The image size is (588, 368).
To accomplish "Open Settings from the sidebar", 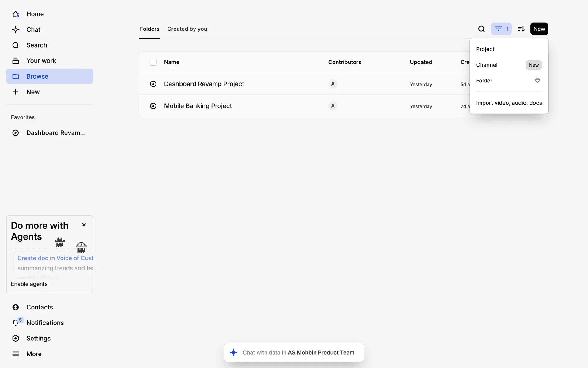I will (x=38, y=338).
